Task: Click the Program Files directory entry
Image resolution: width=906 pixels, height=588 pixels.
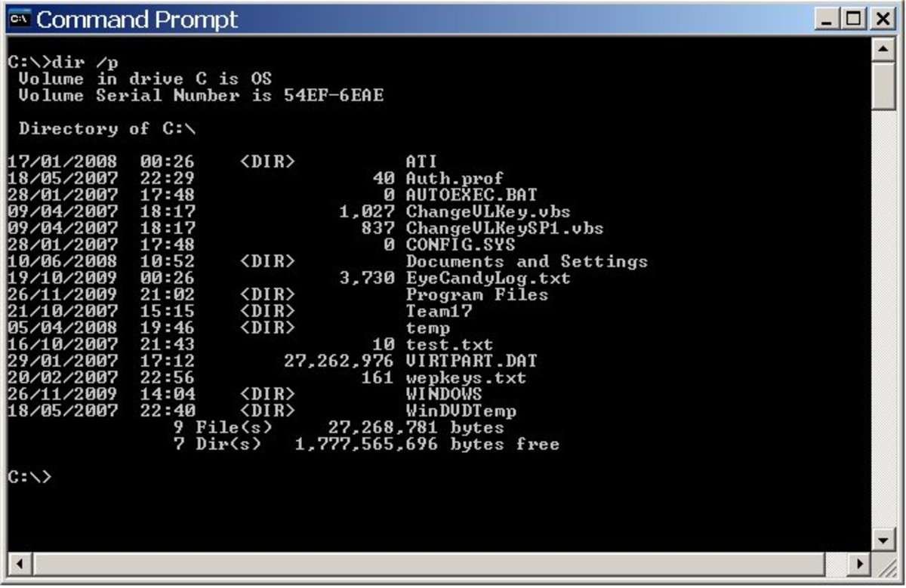Action: pyautogui.click(x=476, y=294)
